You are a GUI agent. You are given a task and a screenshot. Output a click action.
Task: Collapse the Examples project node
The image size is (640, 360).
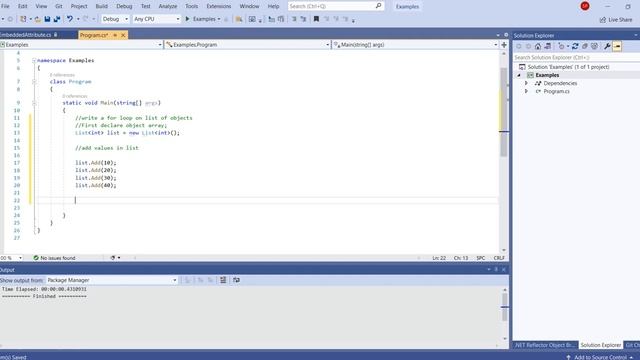coord(519,76)
